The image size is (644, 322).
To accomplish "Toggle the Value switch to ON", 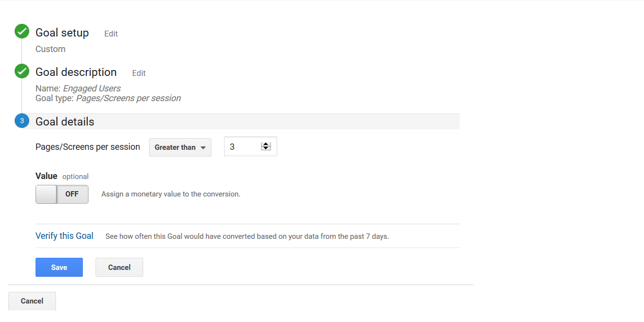I will tap(46, 194).
